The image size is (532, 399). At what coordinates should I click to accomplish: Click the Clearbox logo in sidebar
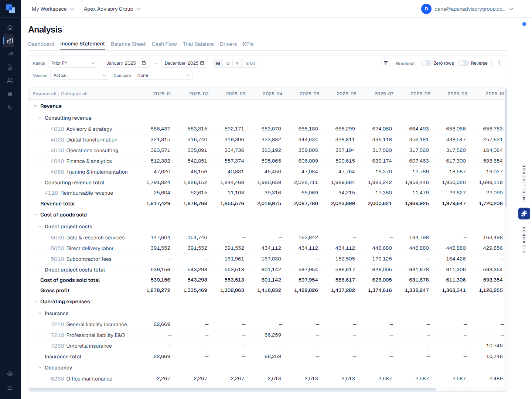10,9
